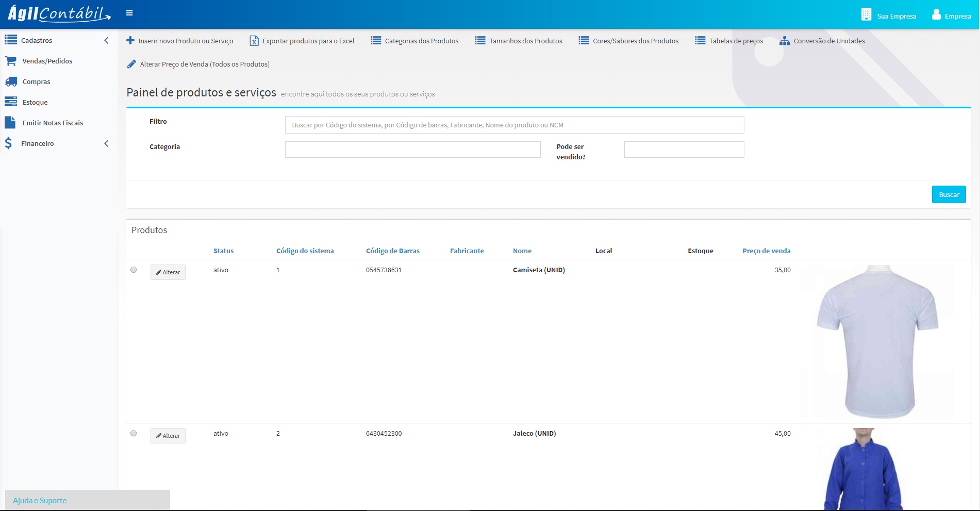Click the pencil icon for Alterar Preço de Venda
The height and width of the screenshot is (511, 980).
click(x=131, y=64)
